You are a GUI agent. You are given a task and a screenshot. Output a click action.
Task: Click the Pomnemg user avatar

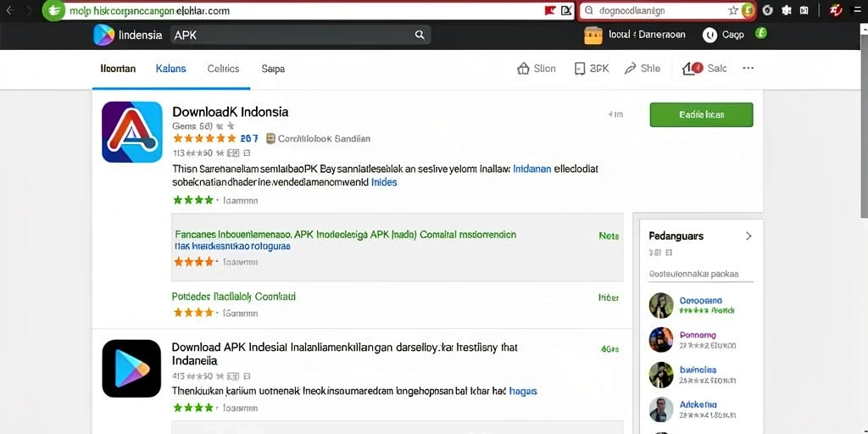[x=661, y=340]
